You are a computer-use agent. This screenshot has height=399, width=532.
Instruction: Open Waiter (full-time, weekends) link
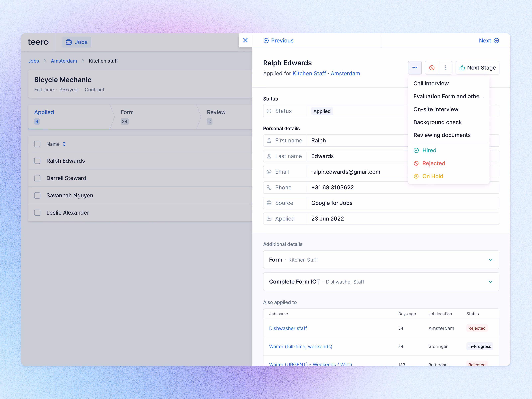[300, 347]
